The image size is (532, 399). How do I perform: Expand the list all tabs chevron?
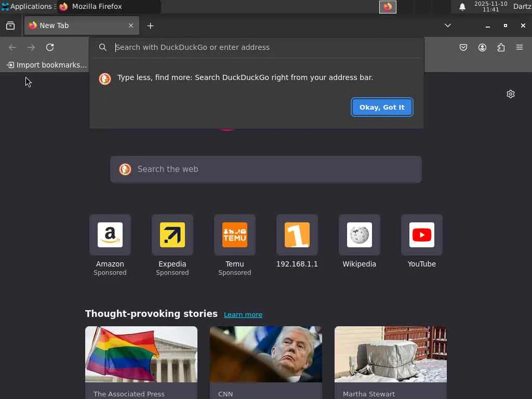tap(448, 25)
